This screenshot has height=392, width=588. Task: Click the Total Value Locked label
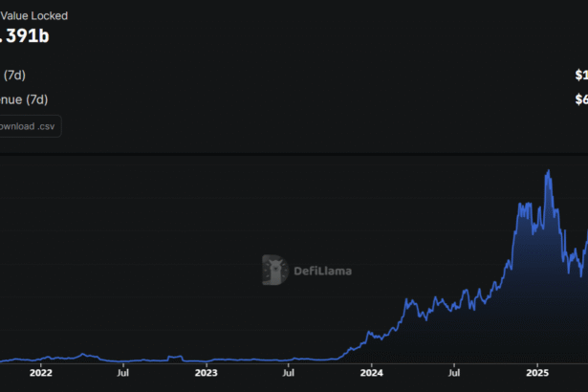click(33, 16)
